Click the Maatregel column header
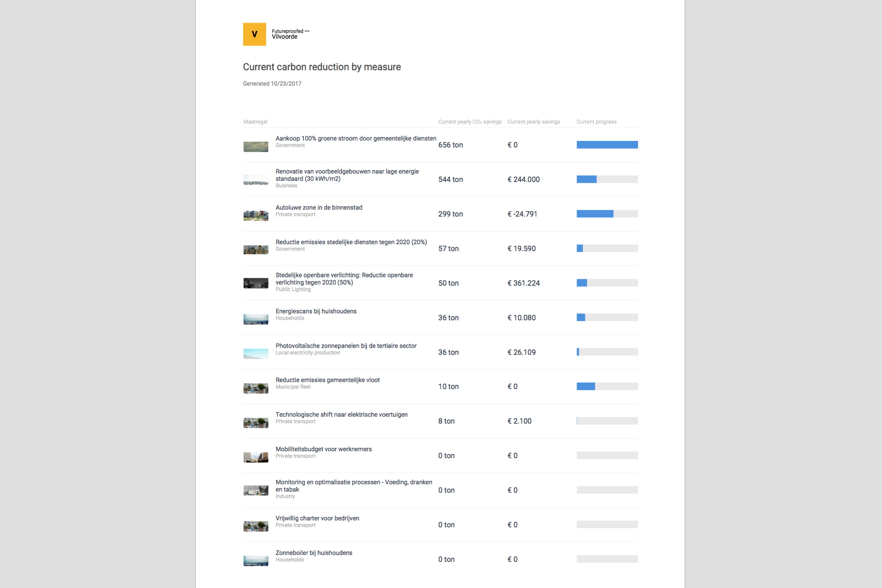This screenshot has height=588, width=882. point(255,122)
